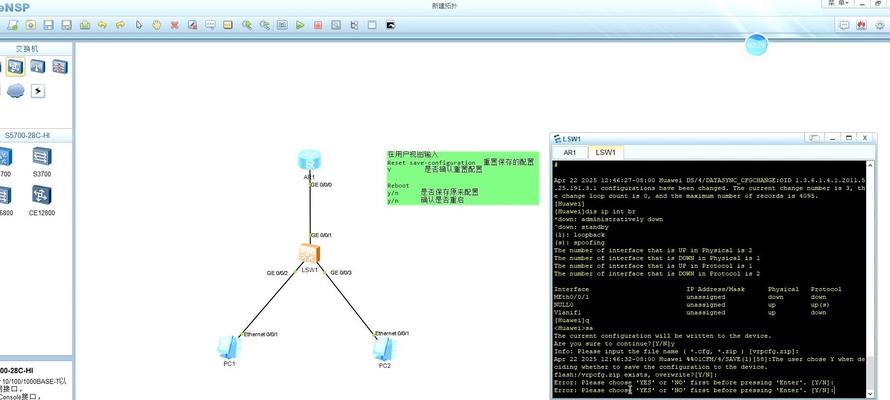Click the Save topology toolbar icon

[x=48, y=25]
